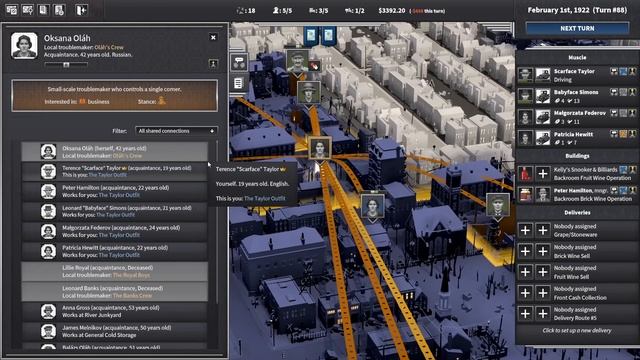Open The Royal Boys link in Lillie Royal row
This screenshot has width=640, height=360.
131,276
